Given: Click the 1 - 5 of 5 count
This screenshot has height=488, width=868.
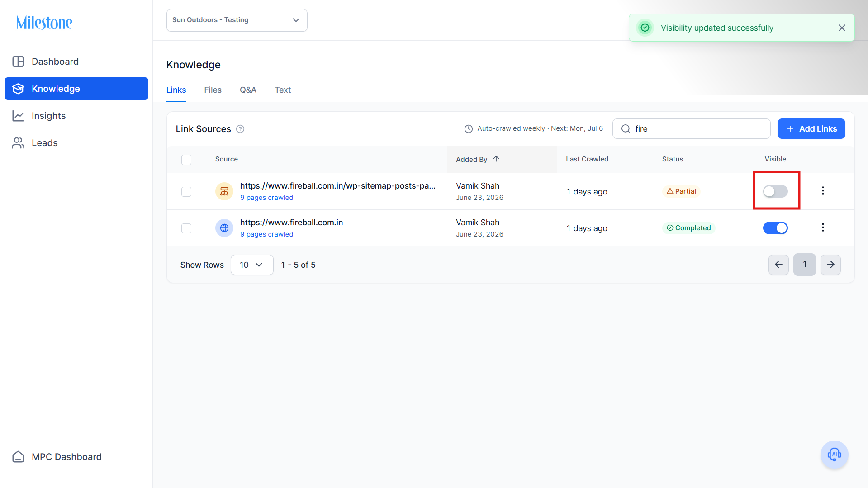Looking at the screenshot, I should 298,265.
